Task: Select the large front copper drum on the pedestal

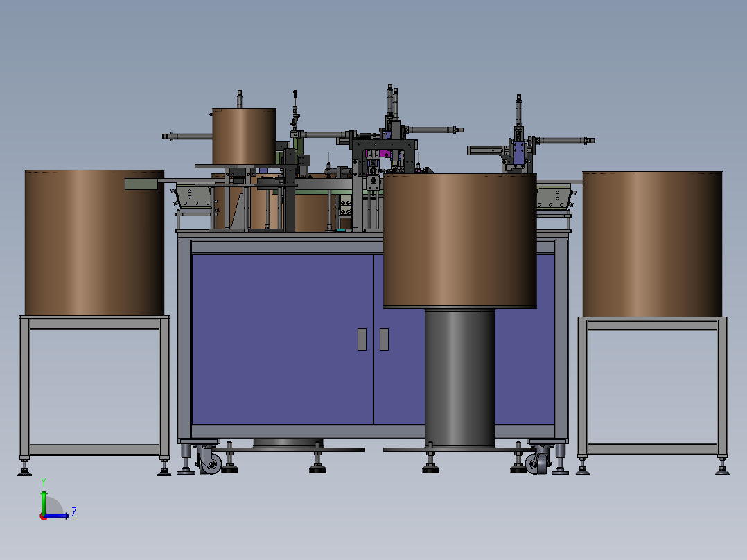Action: 459,240
